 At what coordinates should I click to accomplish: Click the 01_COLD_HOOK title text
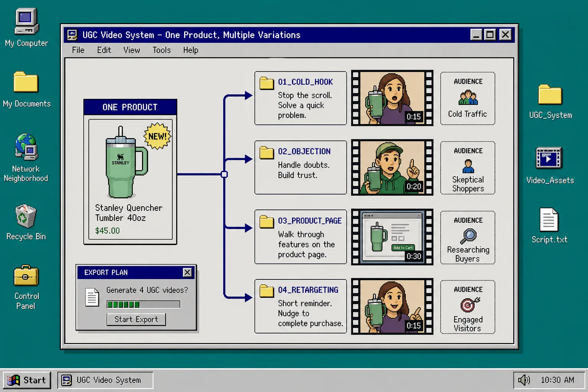coord(305,82)
